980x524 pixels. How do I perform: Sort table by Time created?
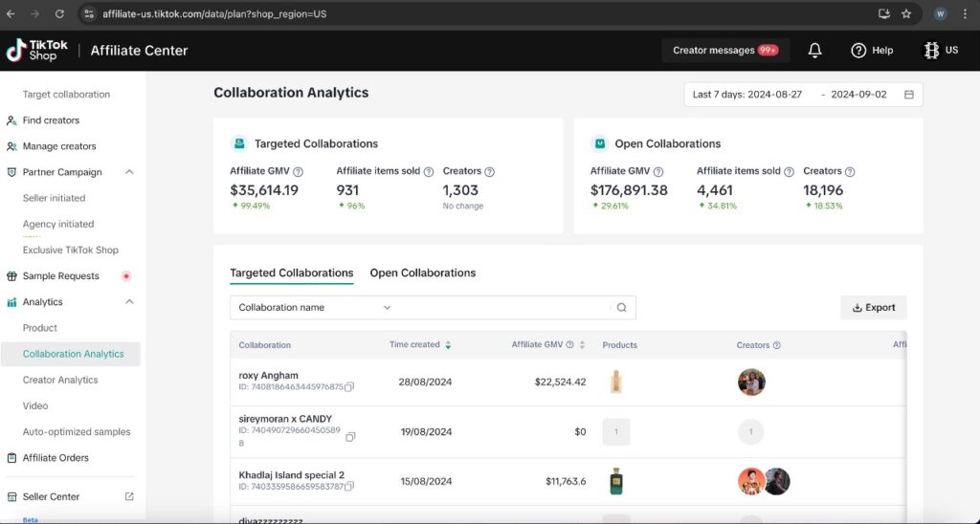[x=448, y=345]
